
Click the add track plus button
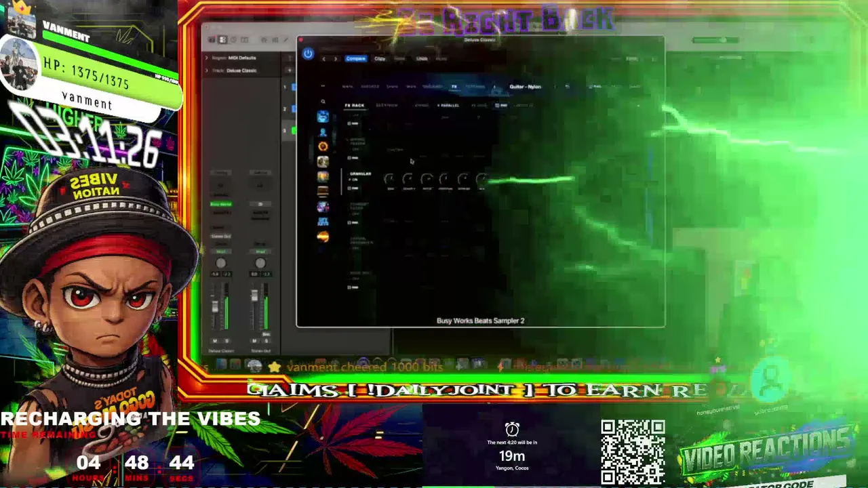(289, 70)
